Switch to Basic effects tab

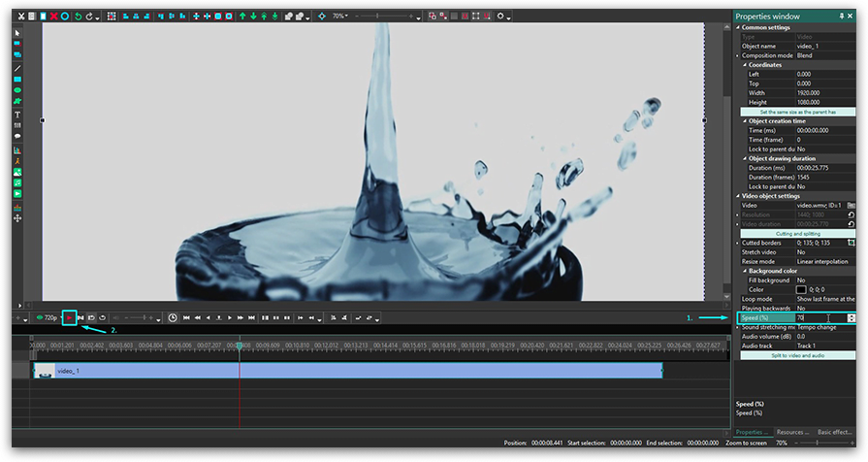pyautogui.click(x=835, y=432)
